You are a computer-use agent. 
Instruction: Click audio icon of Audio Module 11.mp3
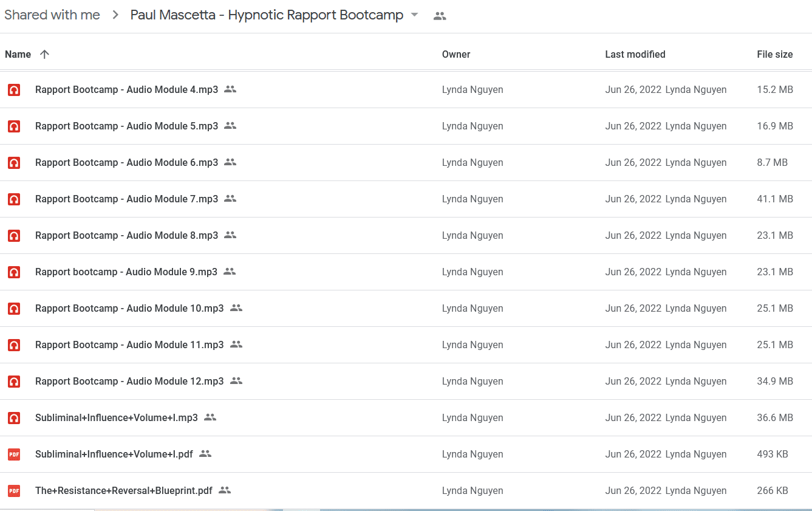click(x=14, y=345)
